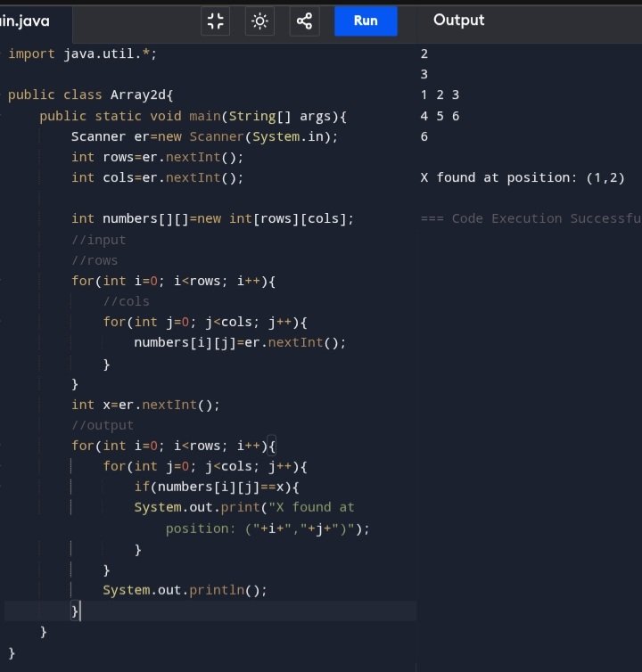Click the 'int x=er.nextInt();' line
This screenshot has height=672, width=642.
coord(146,405)
